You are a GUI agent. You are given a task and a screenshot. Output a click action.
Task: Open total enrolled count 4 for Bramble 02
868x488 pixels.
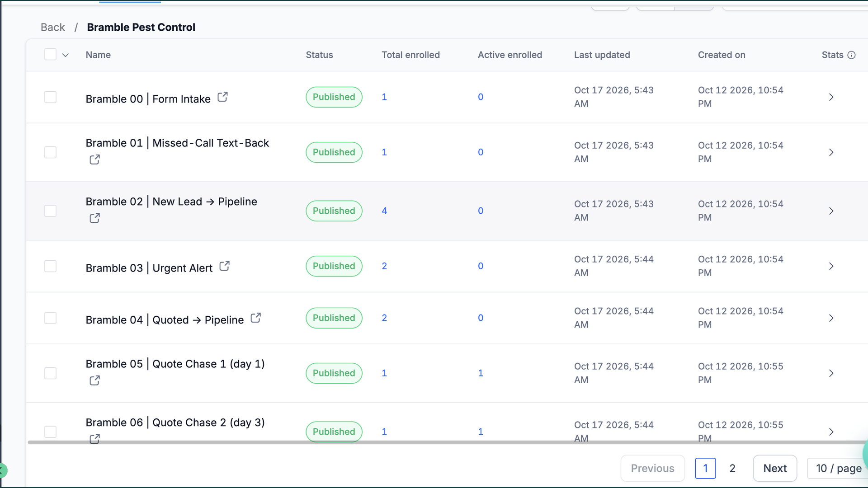[x=384, y=211]
